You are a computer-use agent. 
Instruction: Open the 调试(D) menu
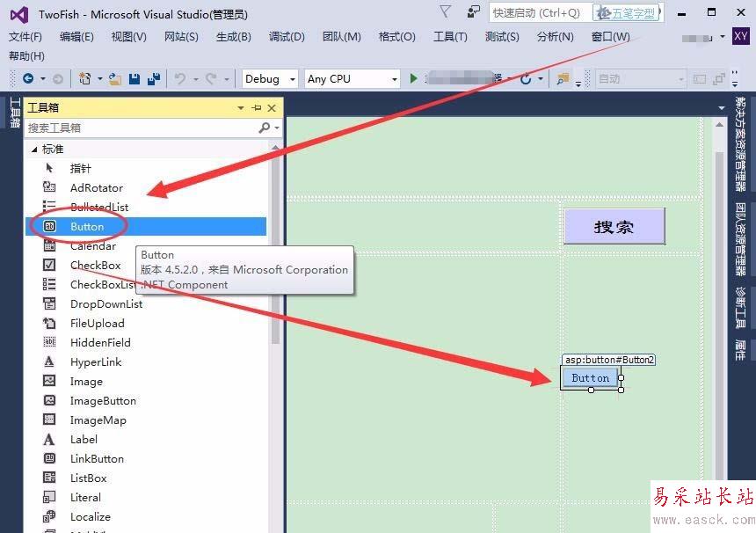(287, 37)
